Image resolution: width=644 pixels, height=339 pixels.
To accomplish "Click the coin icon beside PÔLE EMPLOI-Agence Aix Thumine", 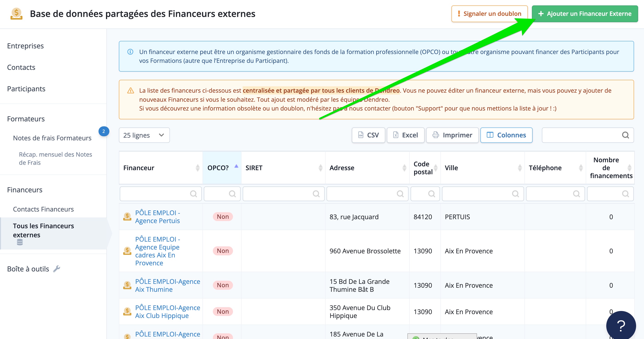I will point(127,285).
